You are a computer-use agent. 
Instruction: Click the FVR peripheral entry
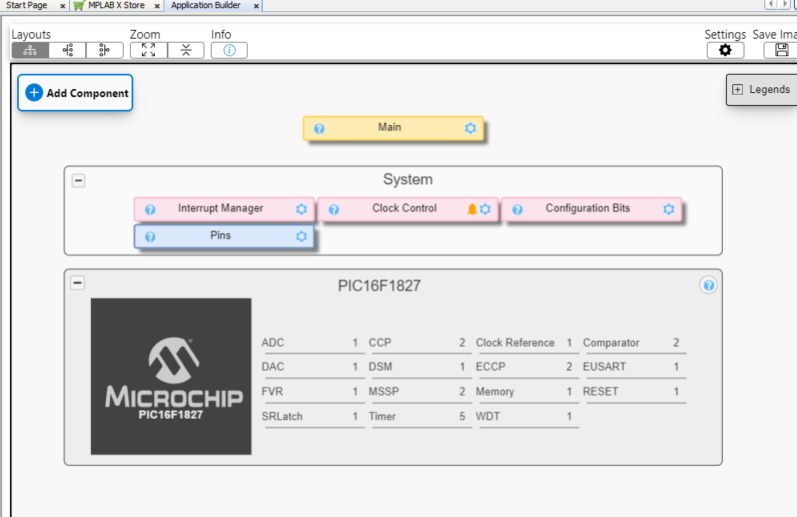(311, 392)
